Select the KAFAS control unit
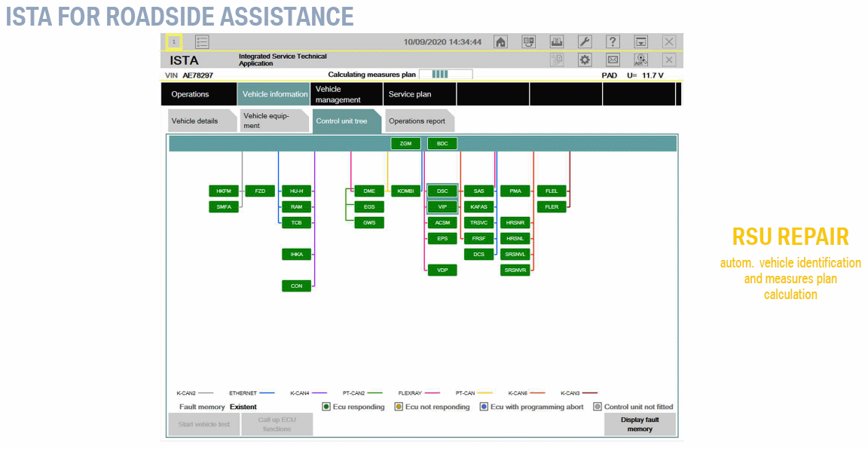Screen dimensions: 868x449 [479, 207]
